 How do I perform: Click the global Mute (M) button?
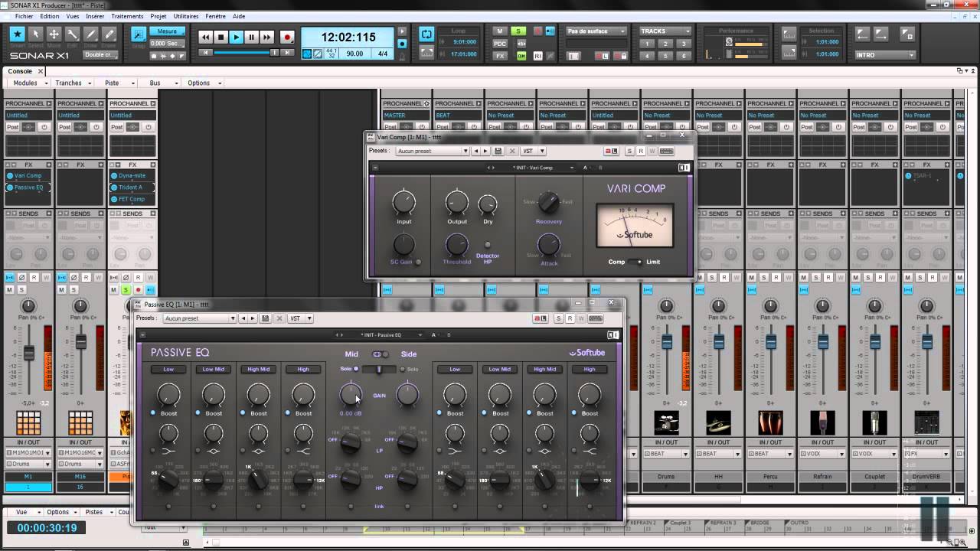tap(500, 31)
